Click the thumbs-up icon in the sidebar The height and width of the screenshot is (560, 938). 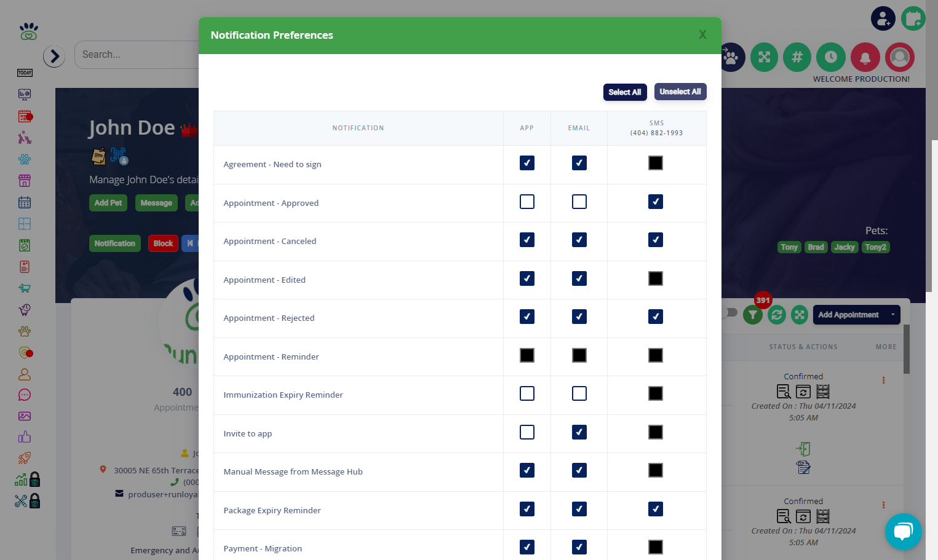click(25, 437)
